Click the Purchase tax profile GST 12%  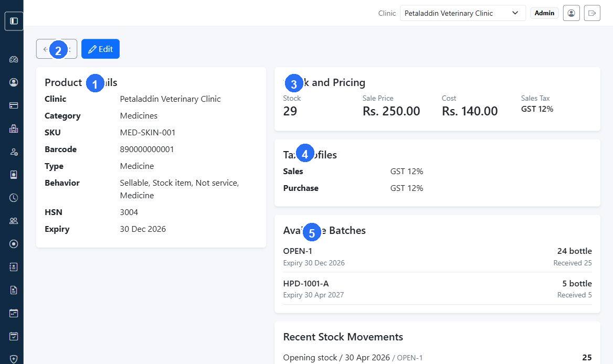pyautogui.click(x=407, y=188)
